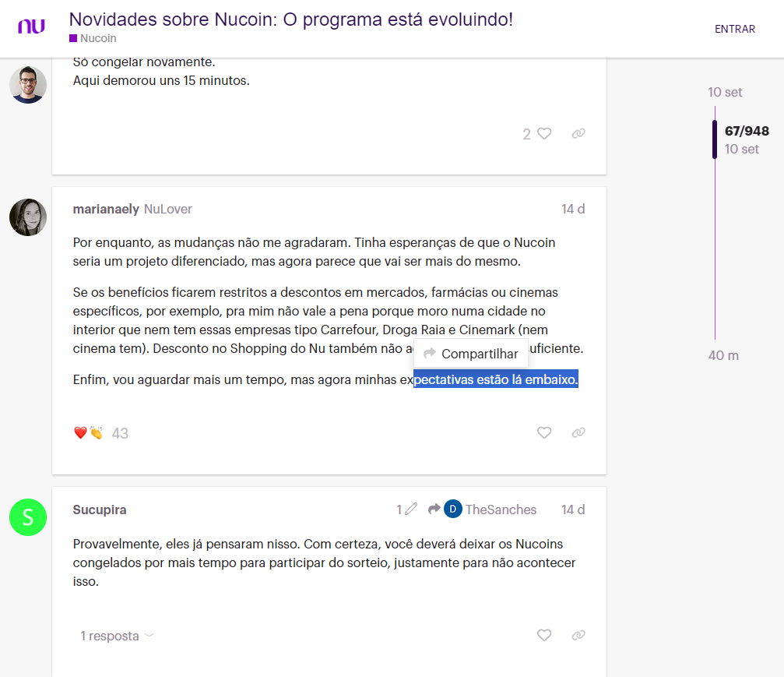Copy link of the 15 minutos post
784x677 pixels.
point(578,133)
